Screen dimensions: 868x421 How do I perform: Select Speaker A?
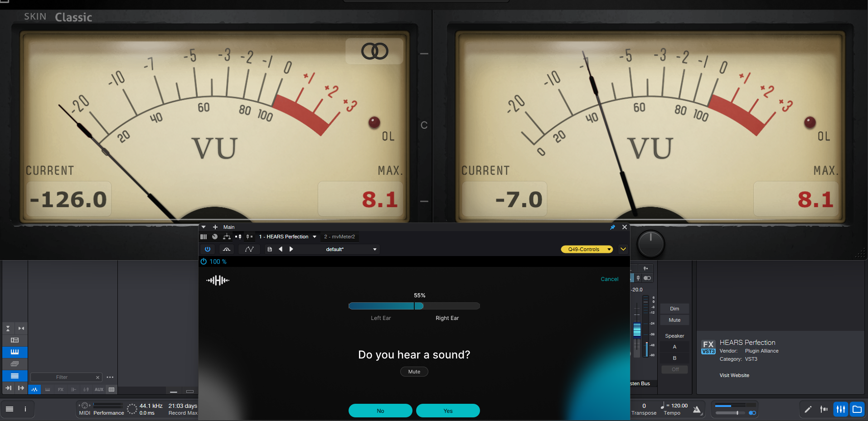click(674, 347)
